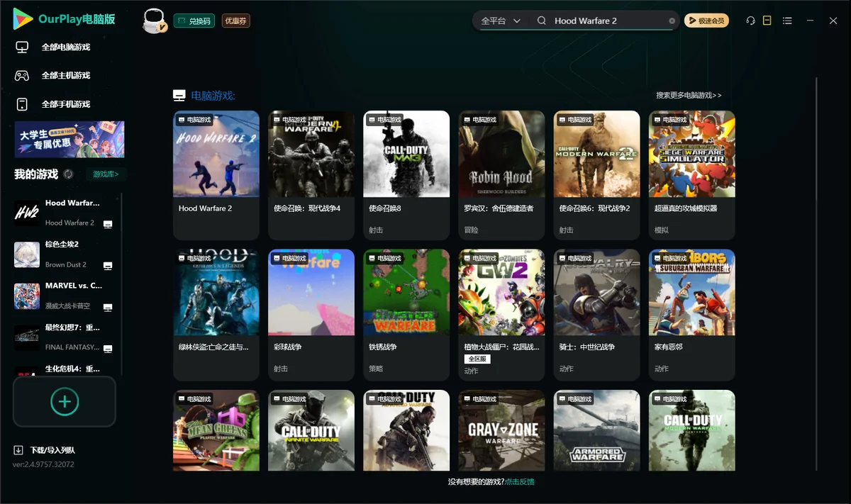
Task: Select 全部手机游戏 in sidebar
Action: pos(66,104)
